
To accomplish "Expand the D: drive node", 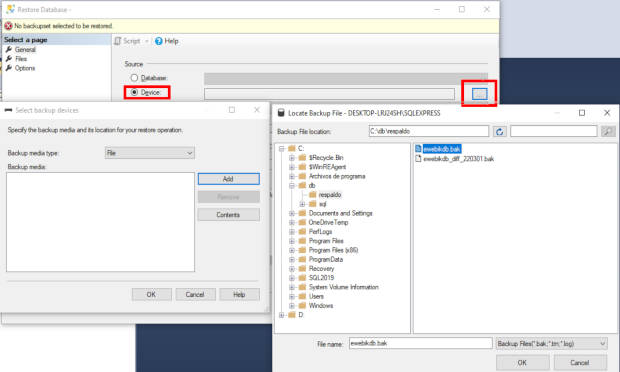I will 282,315.
